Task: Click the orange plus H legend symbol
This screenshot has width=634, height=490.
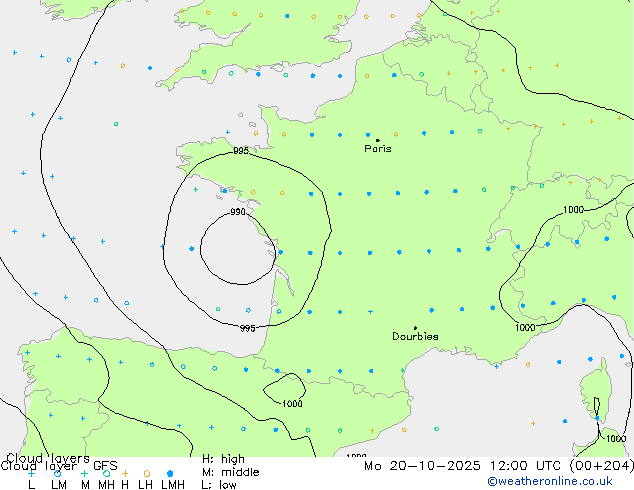Action: [125, 473]
